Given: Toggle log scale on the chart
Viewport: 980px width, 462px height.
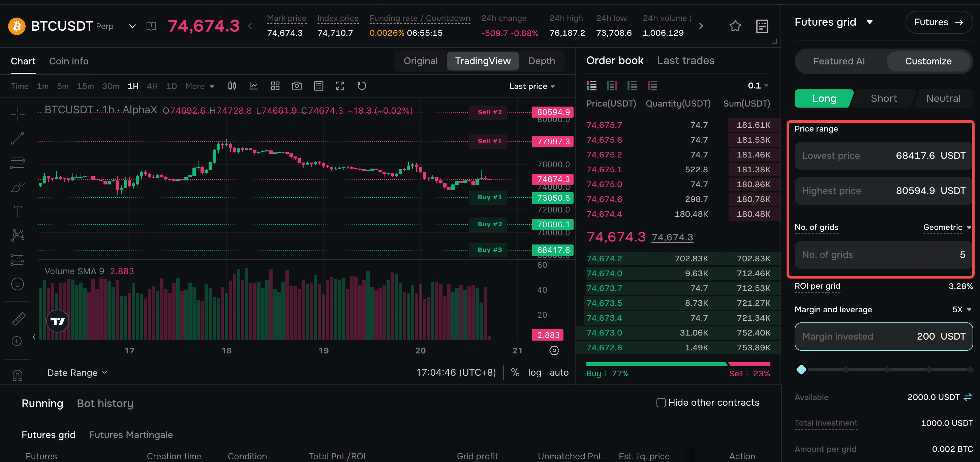Looking at the screenshot, I should [x=534, y=373].
